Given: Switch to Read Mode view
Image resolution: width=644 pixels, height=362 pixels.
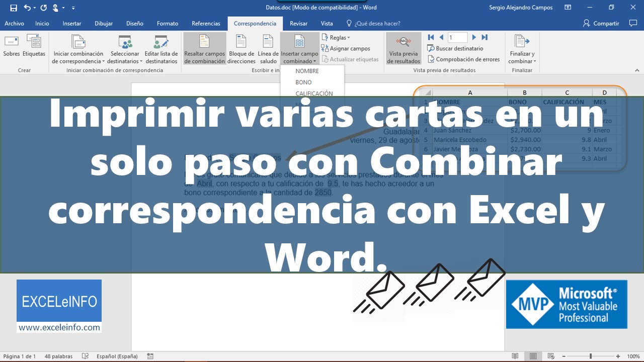Looking at the screenshot, I should click(515, 356).
